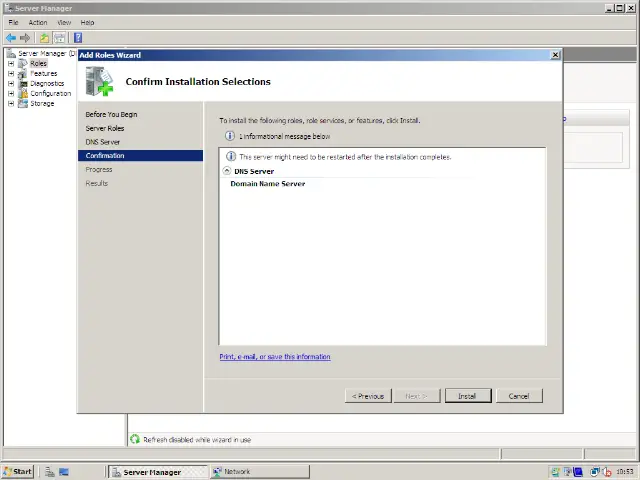The image size is (640, 480).
Task: Expand the Configuration tree node
Action: tap(11, 93)
